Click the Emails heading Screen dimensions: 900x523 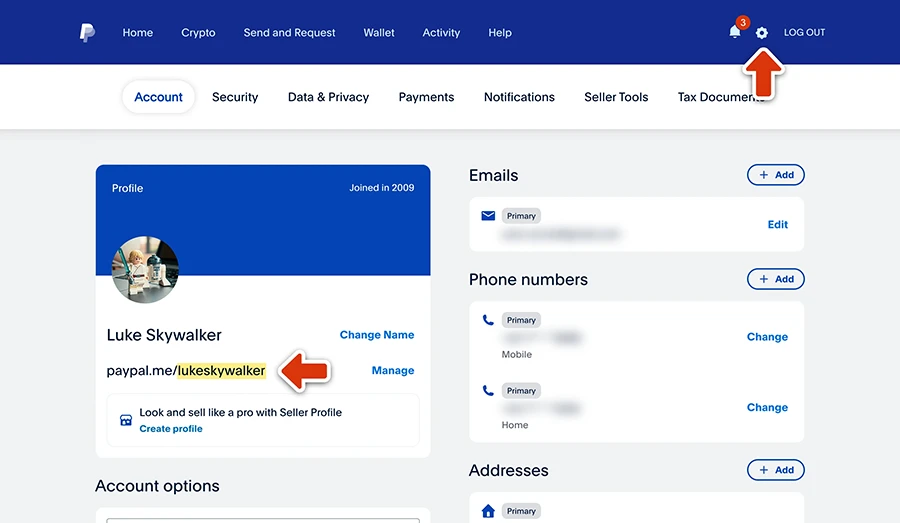(494, 176)
